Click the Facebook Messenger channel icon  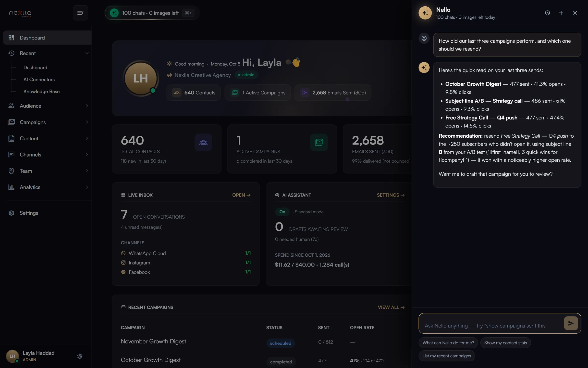tap(123, 272)
